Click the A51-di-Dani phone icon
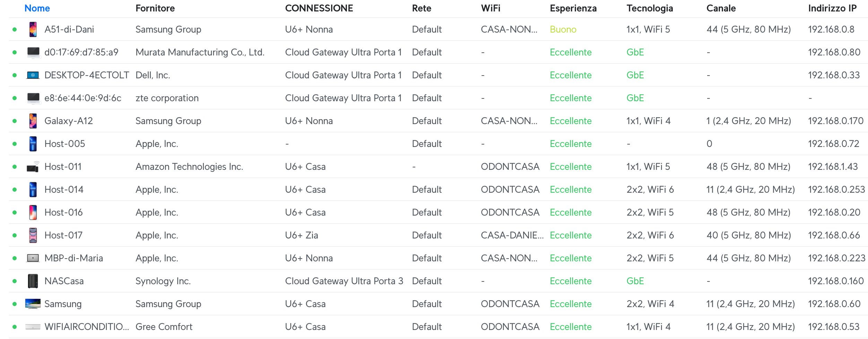The height and width of the screenshot is (339, 868). tap(33, 29)
